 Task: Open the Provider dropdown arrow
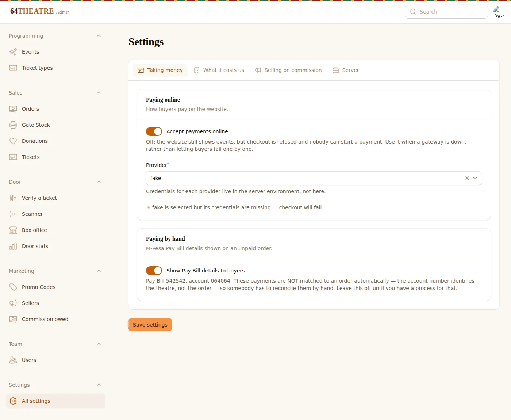475,178
